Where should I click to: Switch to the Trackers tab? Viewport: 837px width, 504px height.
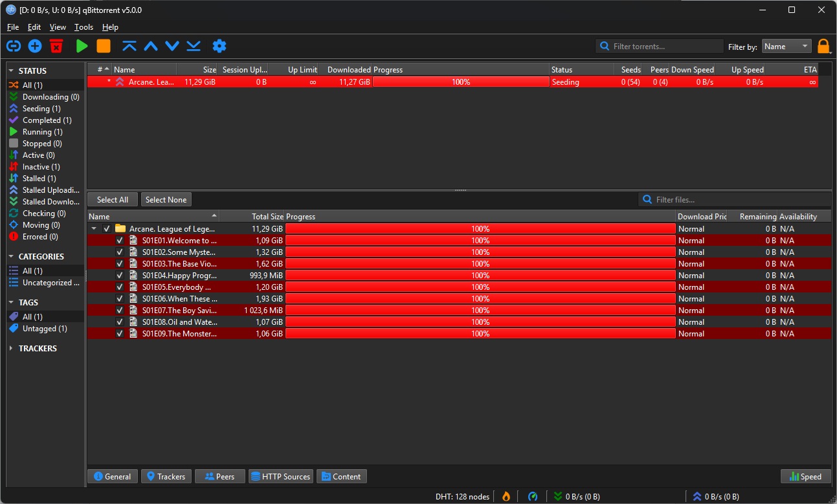[x=166, y=477]
